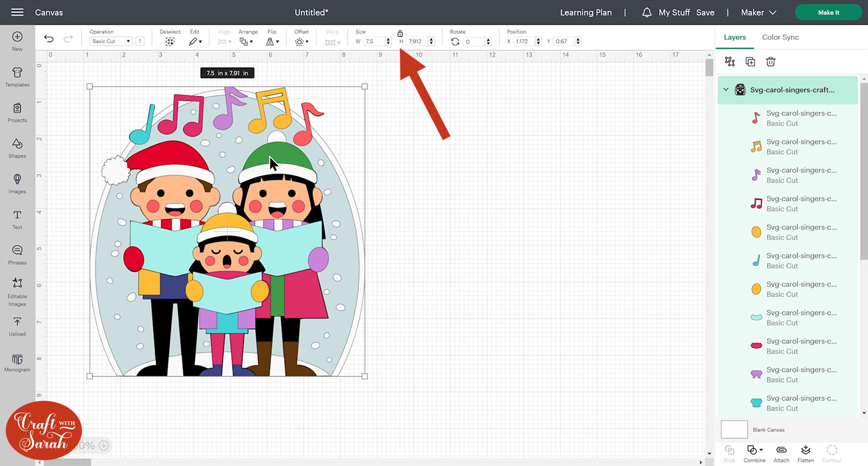
Task: Toggle the size aspect ratio lock
Action: coord(400,34)
